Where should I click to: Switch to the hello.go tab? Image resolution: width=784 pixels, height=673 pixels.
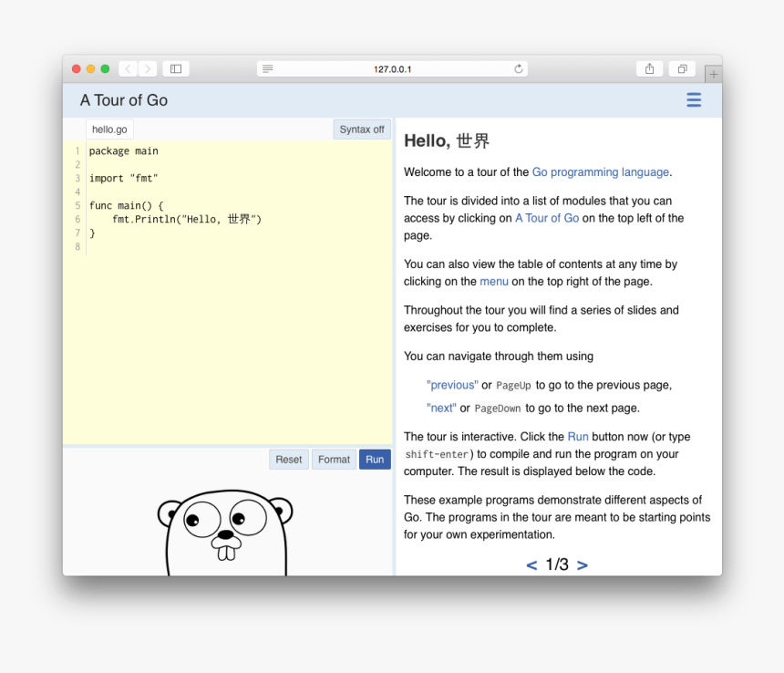click(108, 129)
